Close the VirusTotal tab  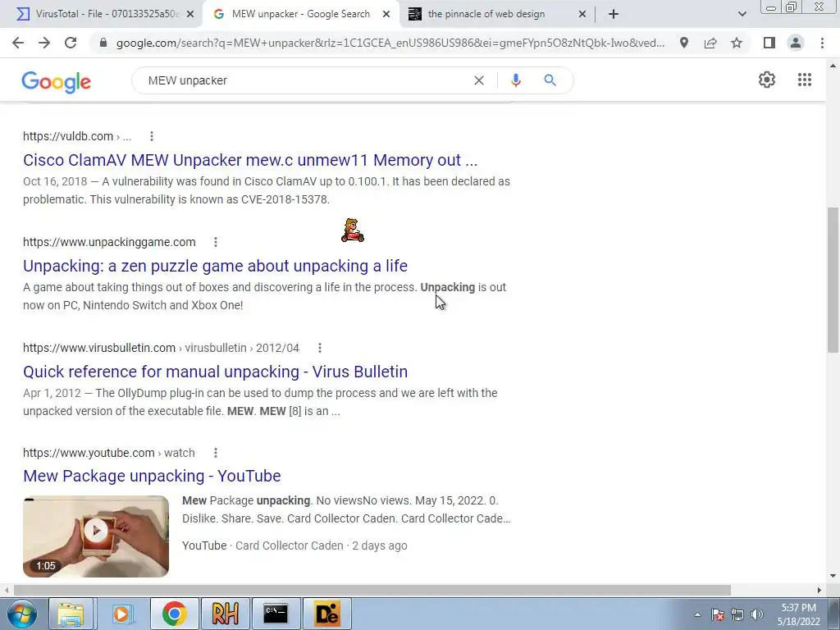pyautogui.click(x=190, y=15)
